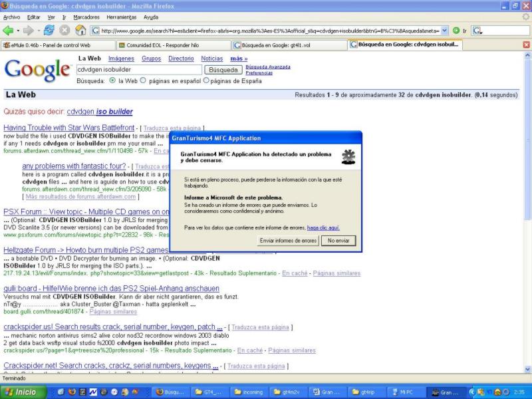Image resolution: width=532 pixels, height=399 pixels.
Task: Open 'any problems with fantastic four?' result
Action: [x=74, y=166]
